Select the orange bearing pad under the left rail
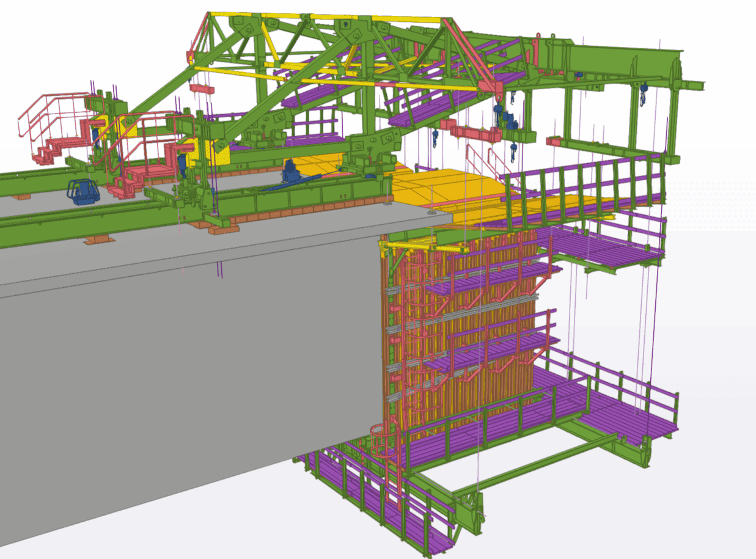 tap(99, 239)
